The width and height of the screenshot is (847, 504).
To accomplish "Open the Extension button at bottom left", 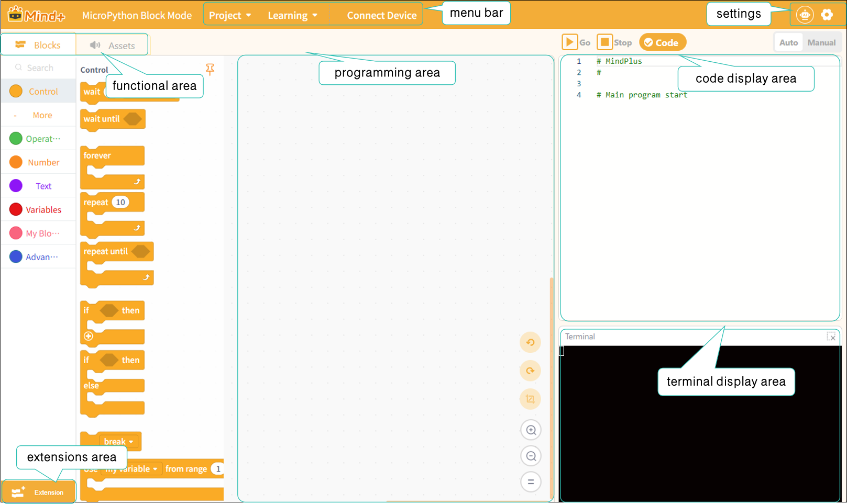I will (x=38, y=492).
